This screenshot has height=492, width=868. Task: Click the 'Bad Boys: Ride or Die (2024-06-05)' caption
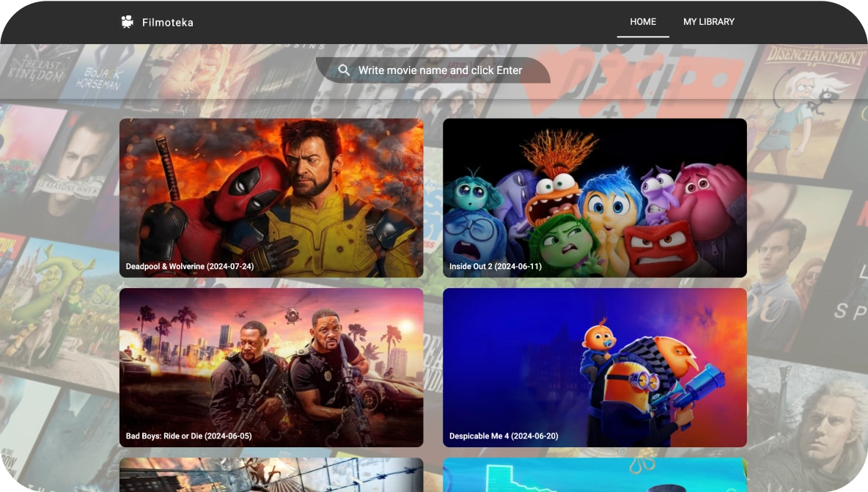tap(188, 436)
